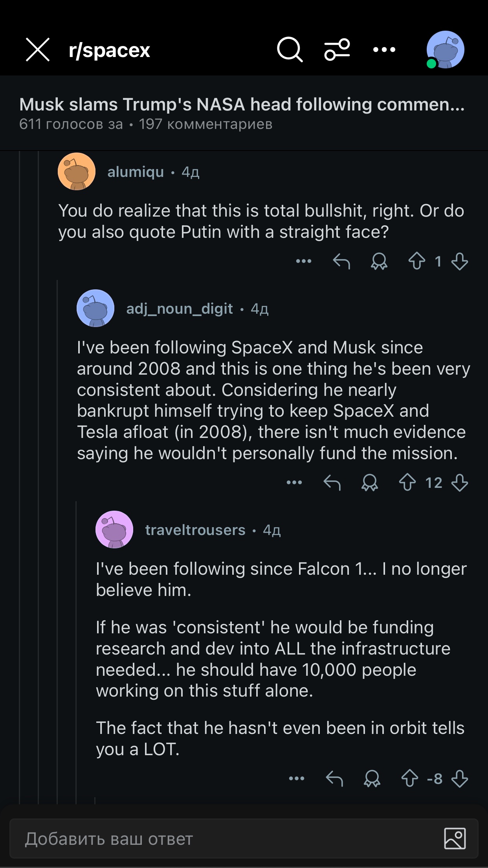The image size is (488, 868).
Task: Close the r/spacex post view
Action: click(x=38, y=50)
